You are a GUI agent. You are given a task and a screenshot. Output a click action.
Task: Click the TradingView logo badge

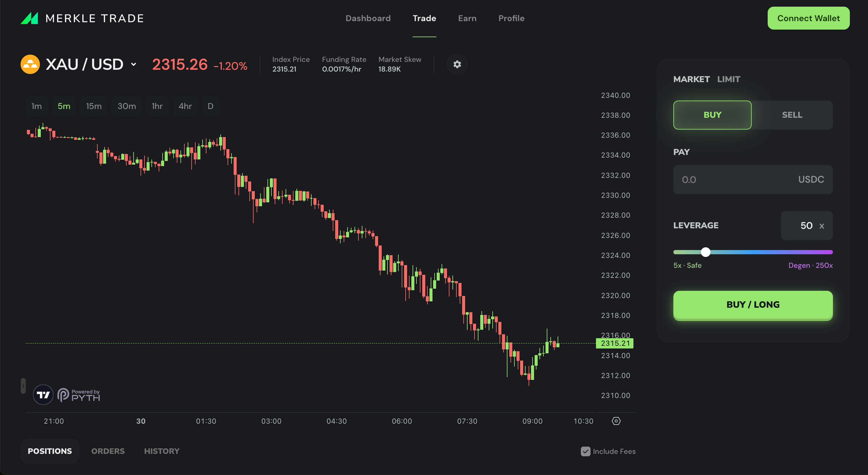(x=43, y=395)
